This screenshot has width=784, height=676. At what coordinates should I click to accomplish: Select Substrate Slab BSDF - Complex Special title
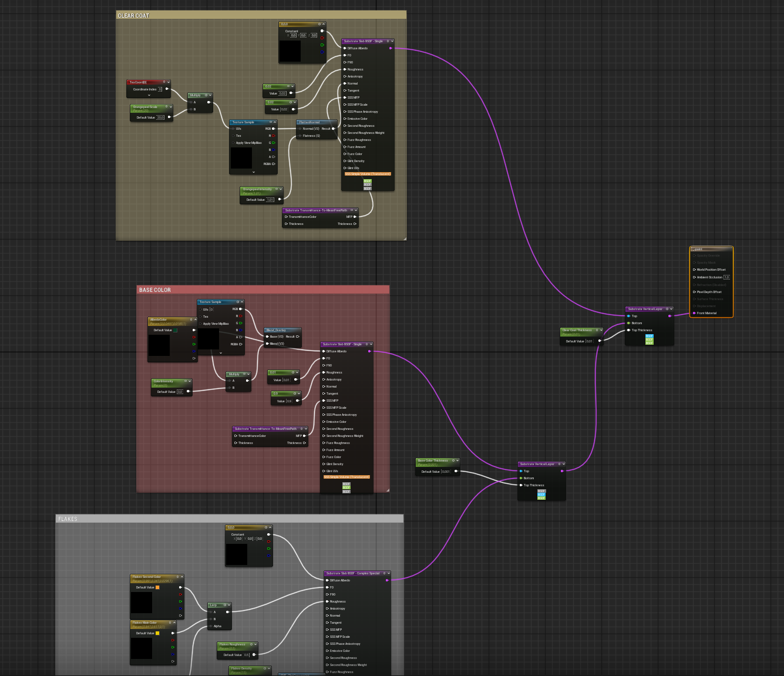click(353, 573)
